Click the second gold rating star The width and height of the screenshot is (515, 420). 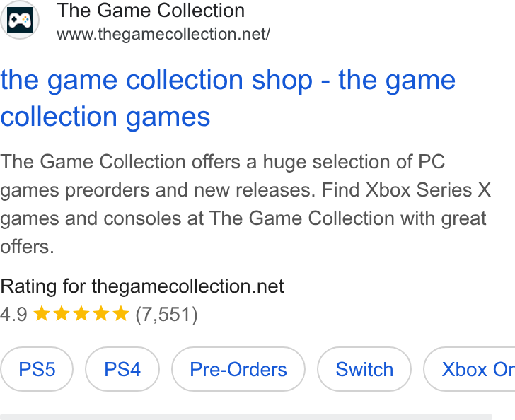click(x=62, y=313)
